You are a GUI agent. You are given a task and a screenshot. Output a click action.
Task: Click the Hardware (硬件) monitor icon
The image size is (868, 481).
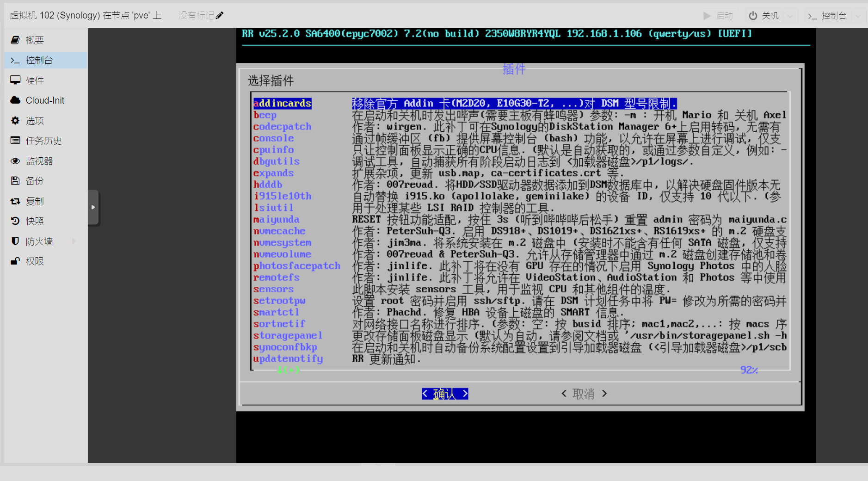coord(15,80)
